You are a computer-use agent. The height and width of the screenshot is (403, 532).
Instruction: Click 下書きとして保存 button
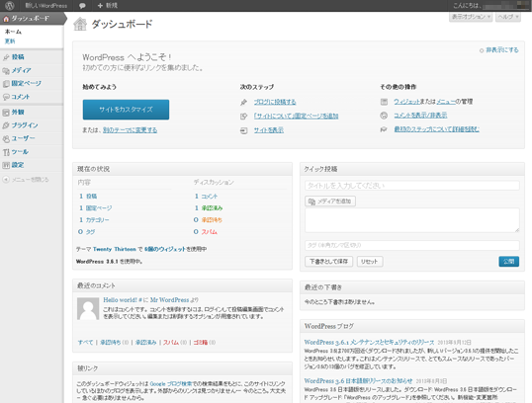click(328, 262)
